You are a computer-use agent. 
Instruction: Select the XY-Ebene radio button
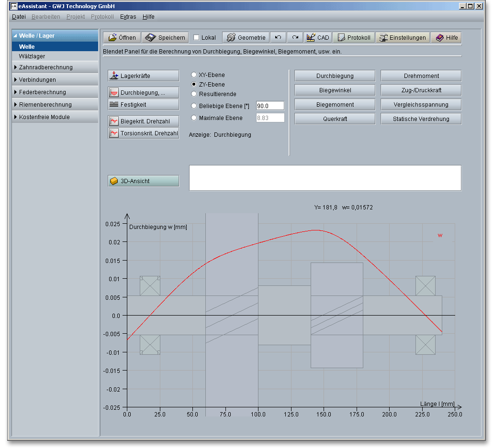194,75
